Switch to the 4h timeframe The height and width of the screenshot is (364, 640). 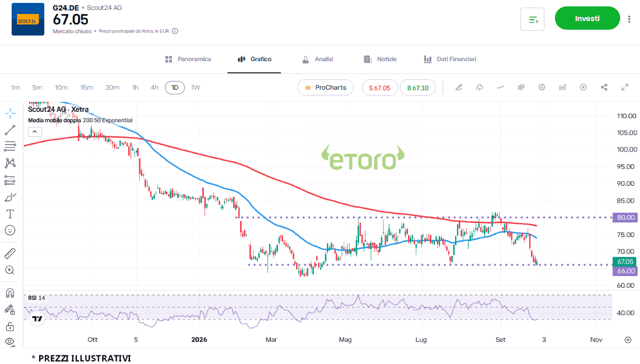point(154,87)
